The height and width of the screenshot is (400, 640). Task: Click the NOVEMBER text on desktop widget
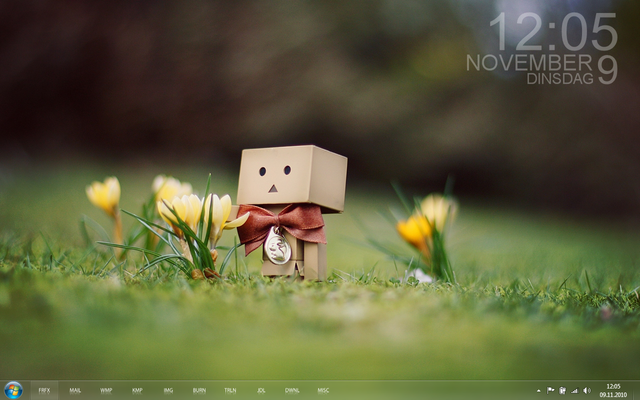529,63
